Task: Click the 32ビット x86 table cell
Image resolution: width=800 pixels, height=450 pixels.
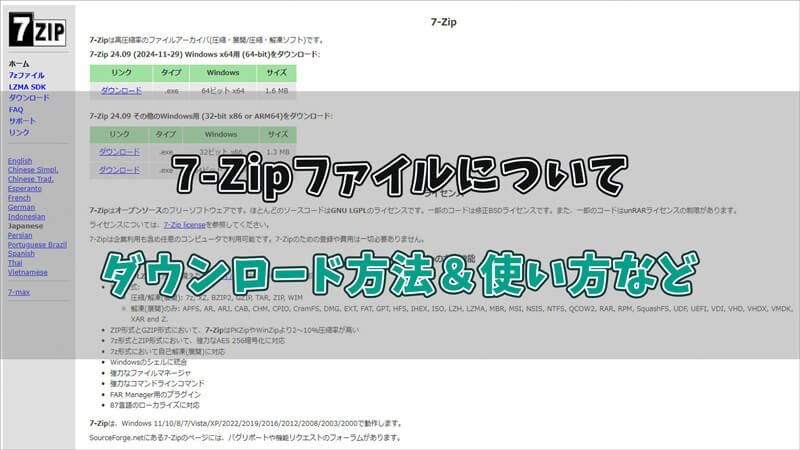Action: point(220,152)
